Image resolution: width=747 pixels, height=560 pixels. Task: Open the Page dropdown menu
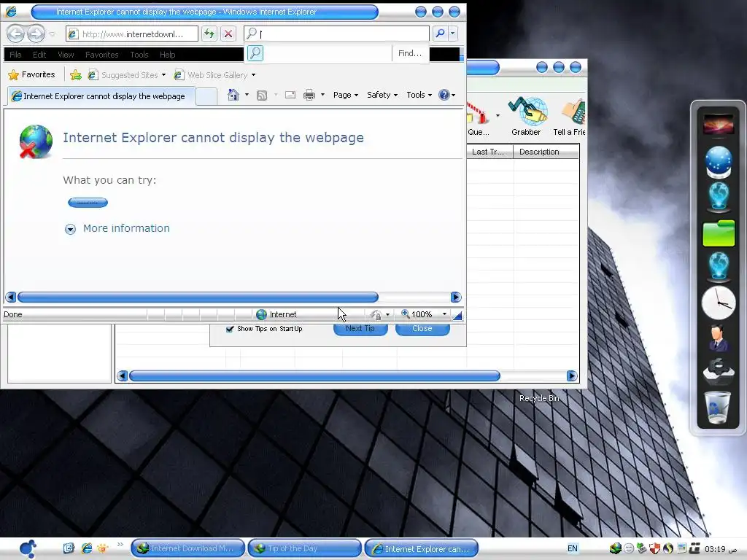[x=345, y=95]
